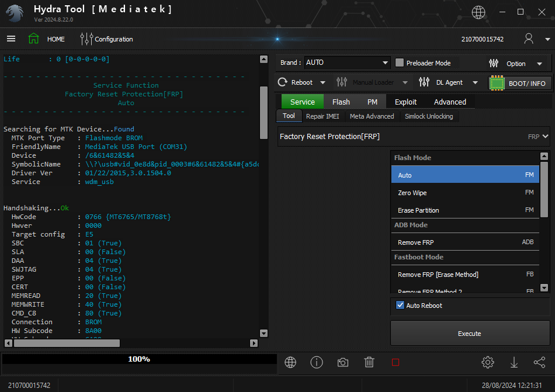This screenshot has height=392, width=555.
Task: Switch to the Exploit tab
Action: pyautogui.click(x=405, y=102)
